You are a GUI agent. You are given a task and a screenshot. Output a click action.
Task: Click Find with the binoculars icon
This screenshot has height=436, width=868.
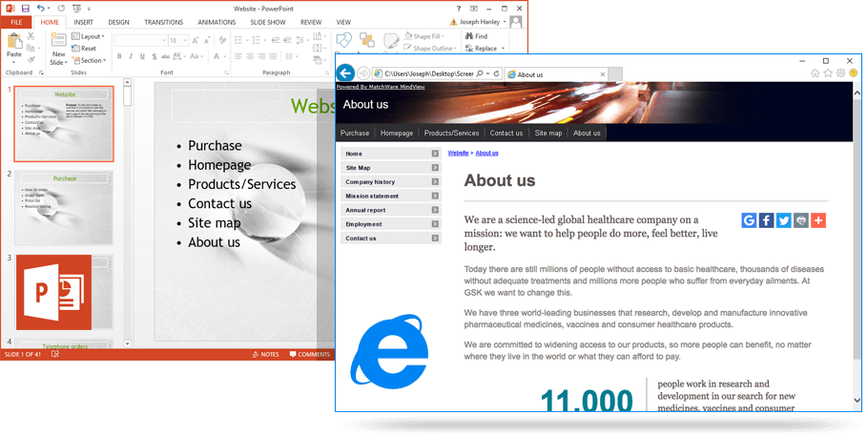pos(477,36)
